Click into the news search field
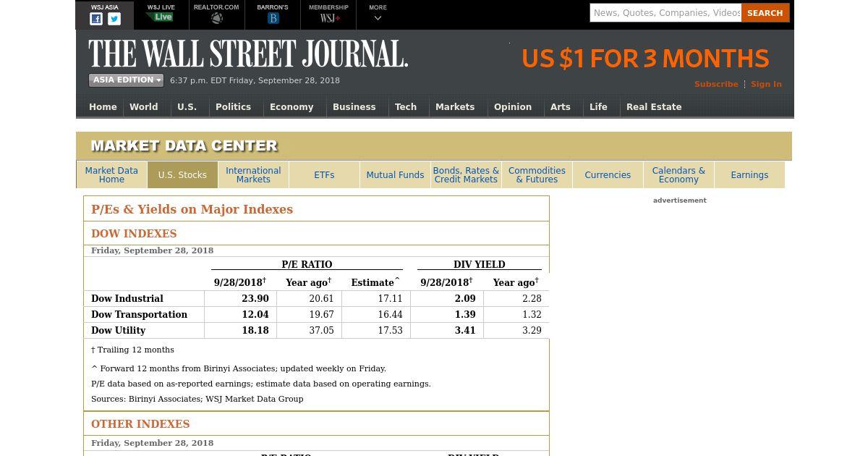 point(665,13)
